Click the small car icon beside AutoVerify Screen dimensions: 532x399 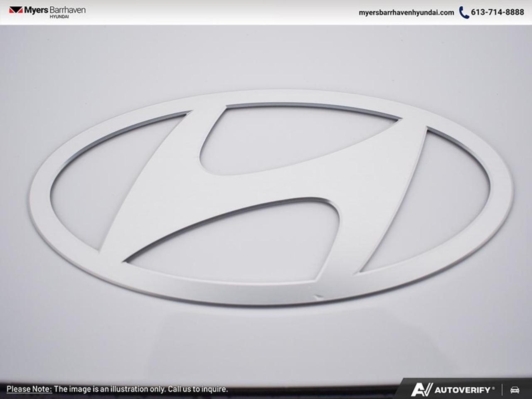pos(515,390)
